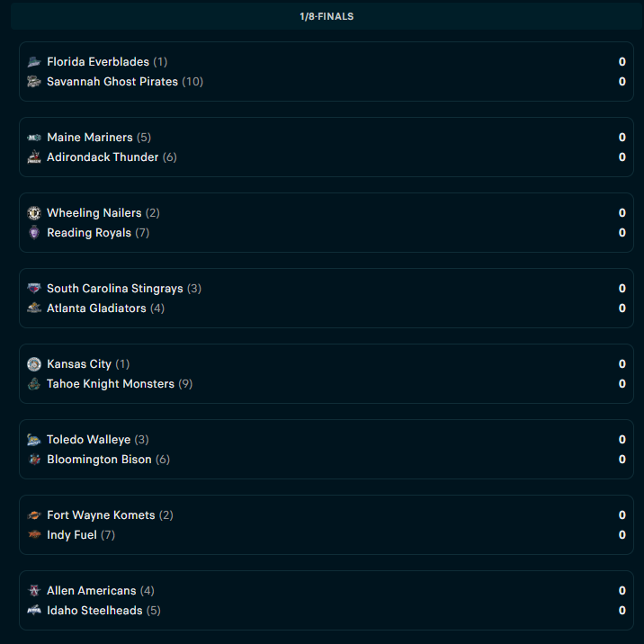
Task: Open Adirondack Thunder team name
Action: tap(103, 157)
